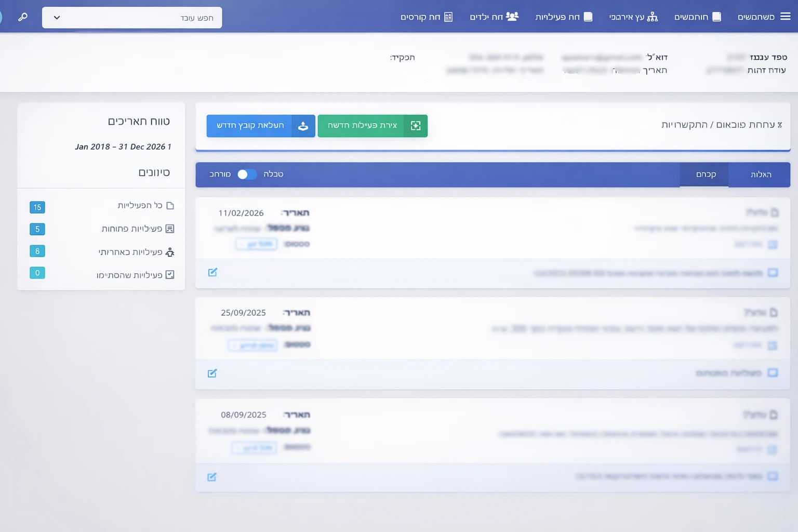The height and width of the screenshot is (532, 798).
Task: Click the person icon for my-responsibility activities
Action: click(170, 252)
